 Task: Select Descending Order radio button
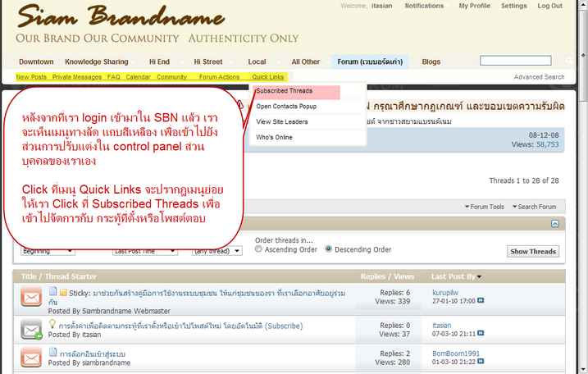pos(329,249)
